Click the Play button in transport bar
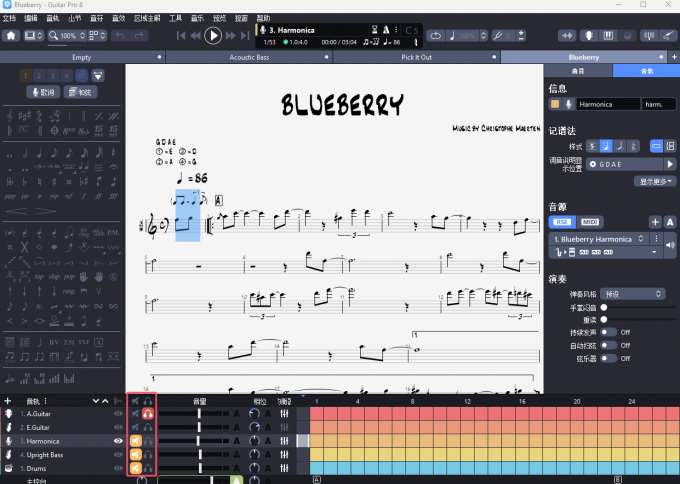This screenshot has width=680, height=484. [213, 35]
